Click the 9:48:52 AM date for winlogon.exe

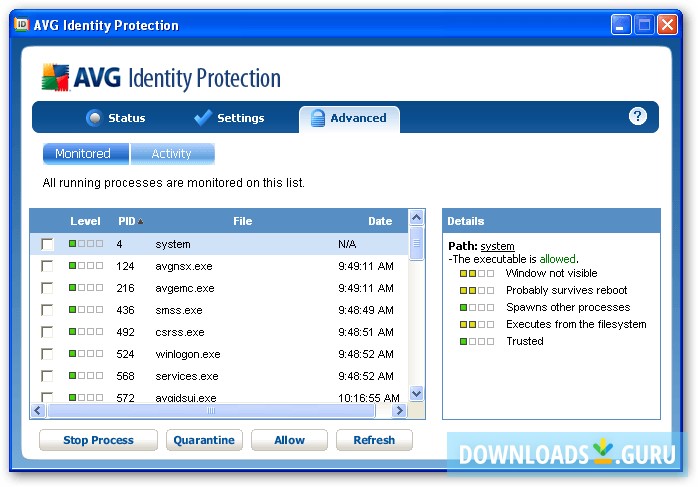click(366, 354)
